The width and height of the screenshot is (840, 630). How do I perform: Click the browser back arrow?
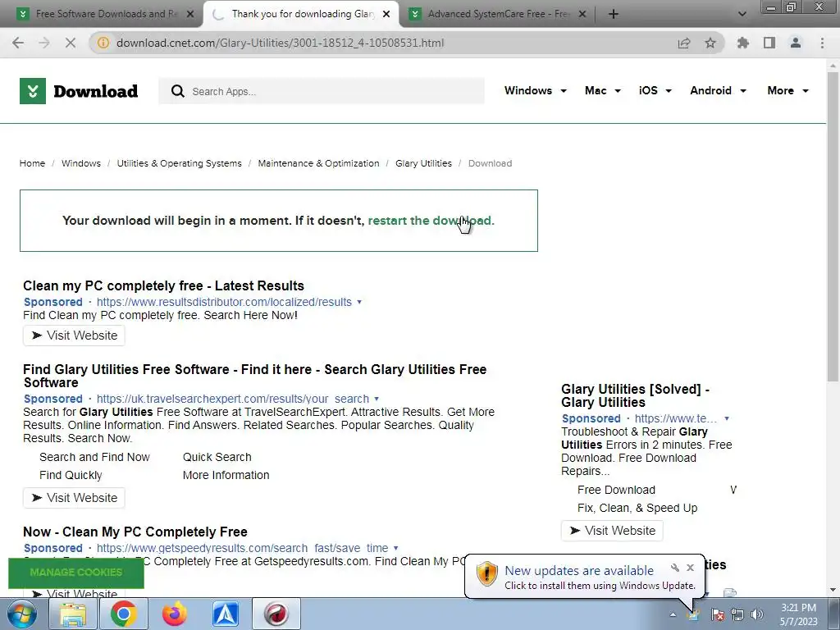point(18,43)
